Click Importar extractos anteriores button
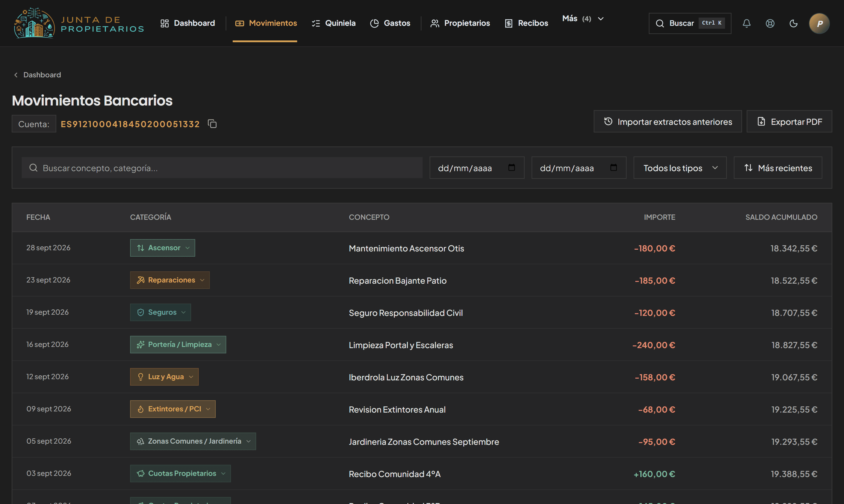844x504 pixels. 667,122
